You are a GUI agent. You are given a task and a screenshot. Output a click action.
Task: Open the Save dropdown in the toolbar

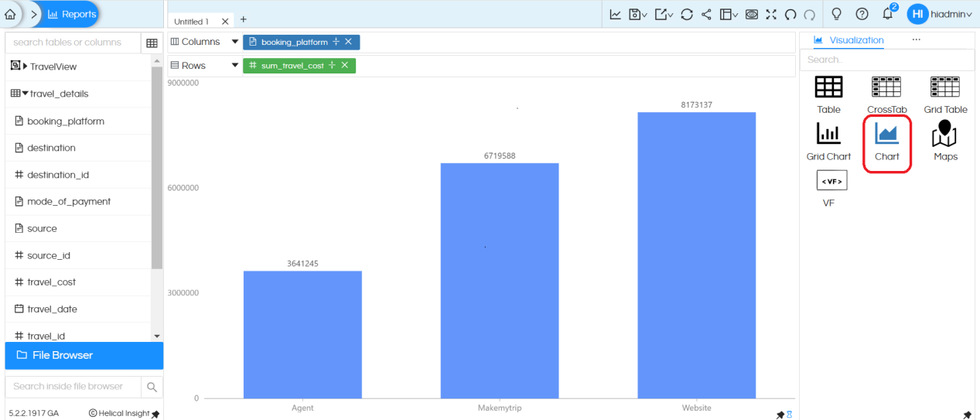coord(638,14)
